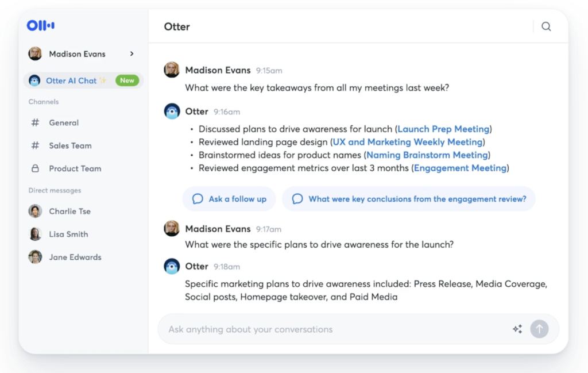588x373 pixels.
Task: Click the send arrow button
Action: click(x=539, y=329)
